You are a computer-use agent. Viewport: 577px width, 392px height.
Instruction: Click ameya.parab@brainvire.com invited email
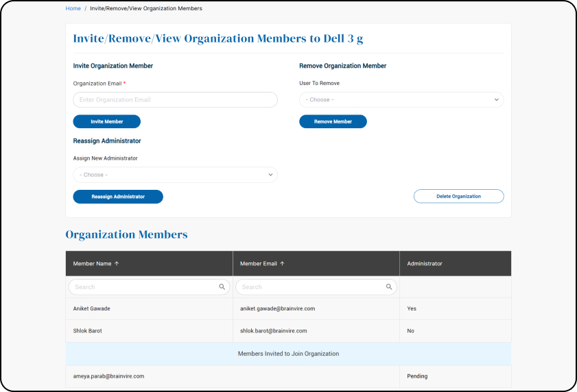[x=108, y=376]
